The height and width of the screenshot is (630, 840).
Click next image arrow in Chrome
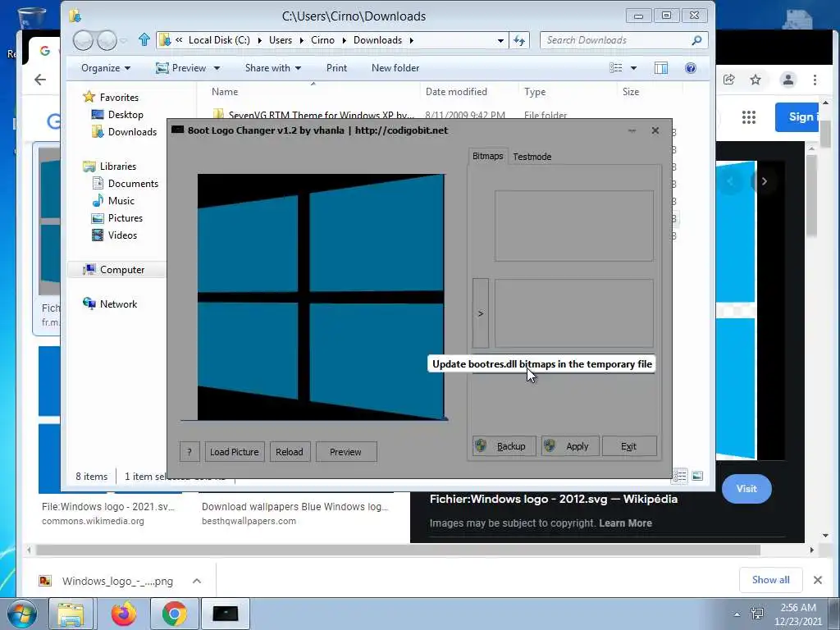(764, 181)
